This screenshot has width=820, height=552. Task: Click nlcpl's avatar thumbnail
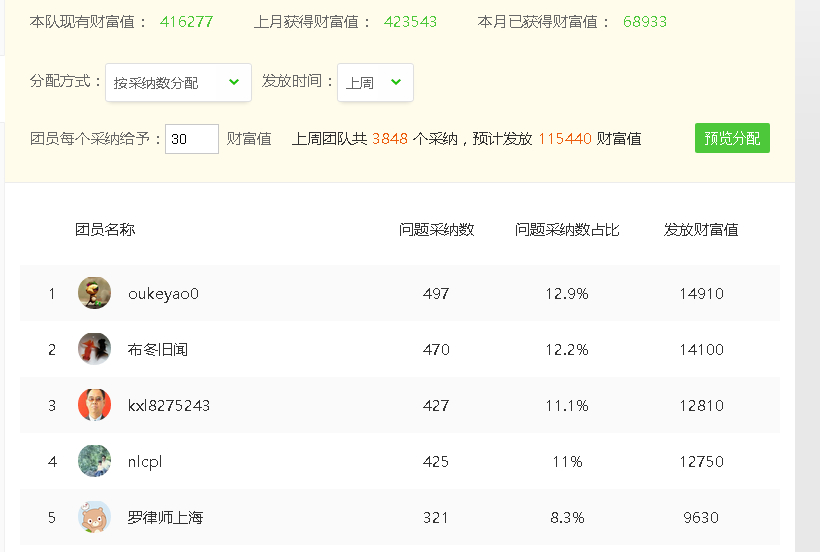click(95, 461)
